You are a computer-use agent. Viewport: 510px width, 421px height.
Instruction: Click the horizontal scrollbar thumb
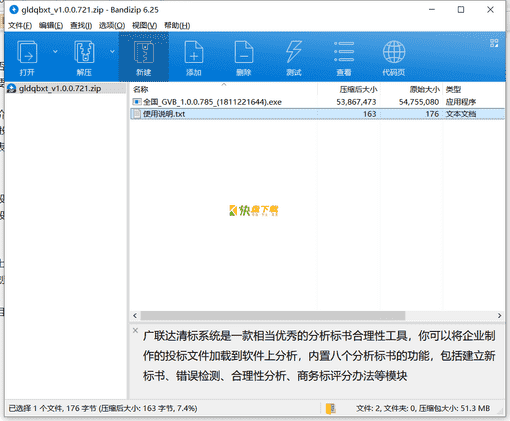click(273, 316)
